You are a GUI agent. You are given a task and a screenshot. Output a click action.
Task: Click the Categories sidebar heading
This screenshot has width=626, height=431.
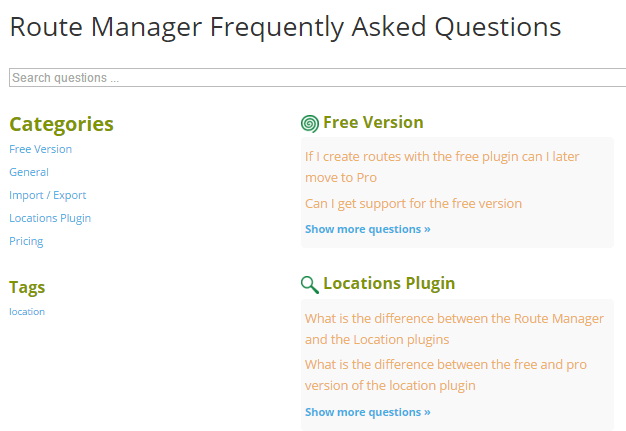[x=61, y=124]
